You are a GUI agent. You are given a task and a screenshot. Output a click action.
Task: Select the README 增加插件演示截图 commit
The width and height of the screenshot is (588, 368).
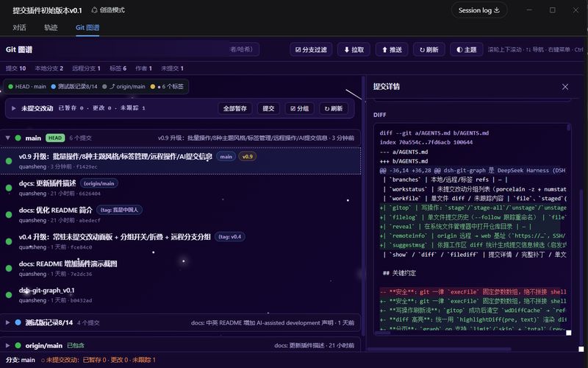click(180, 268)
